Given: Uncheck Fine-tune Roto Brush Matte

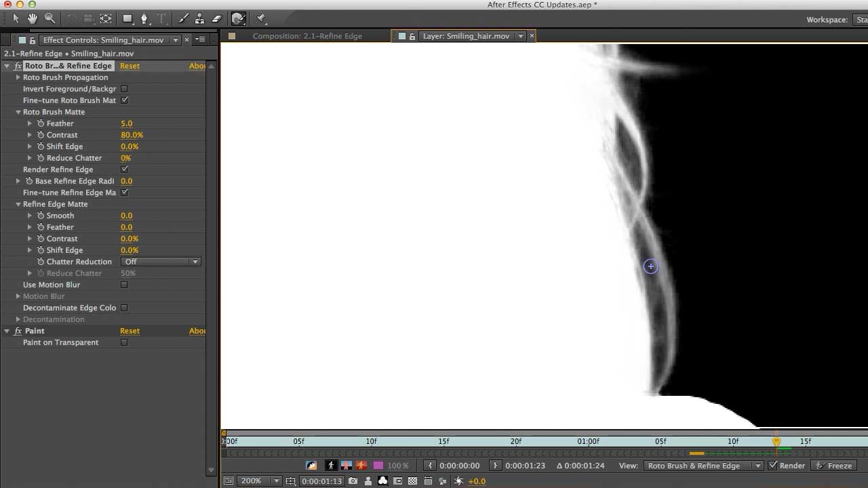Looking at the screenshot, I should click(x=124, y=100).
